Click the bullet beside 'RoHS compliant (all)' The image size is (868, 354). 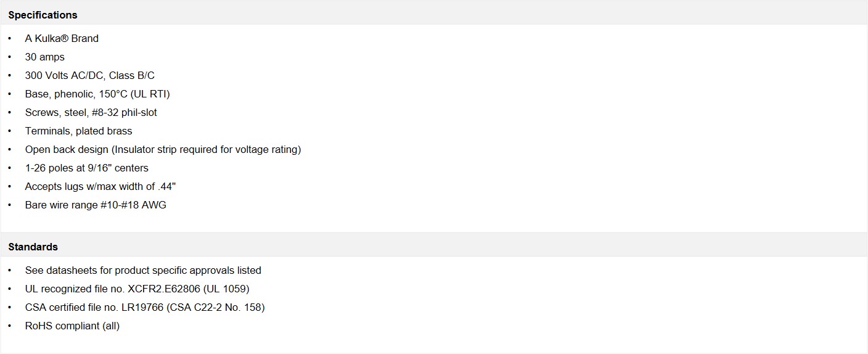click(10, 326)
